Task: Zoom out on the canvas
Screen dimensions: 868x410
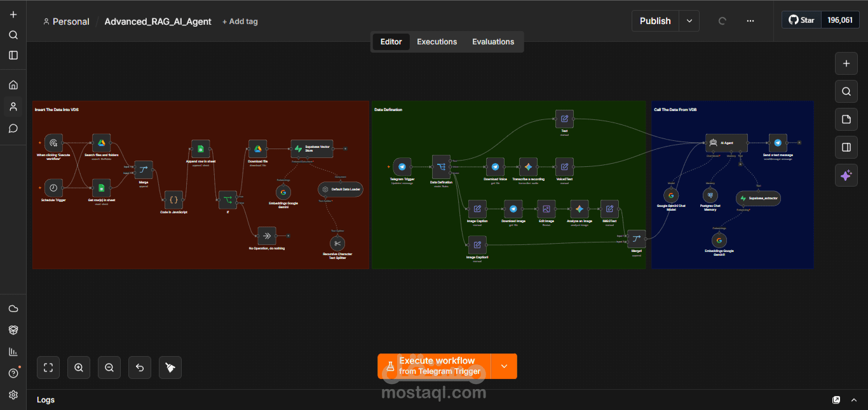Action: (x=109, y=367)
